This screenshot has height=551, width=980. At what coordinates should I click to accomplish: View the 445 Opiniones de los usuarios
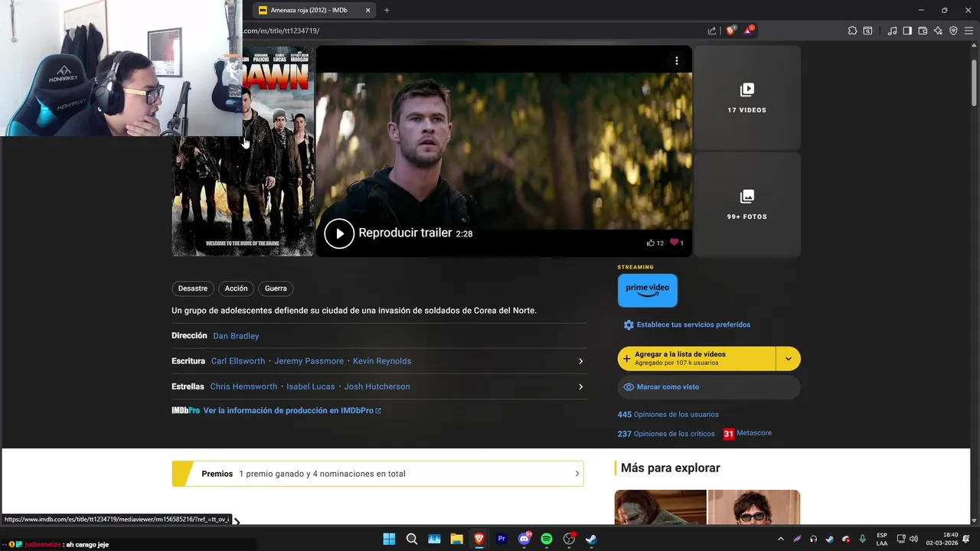click(668, 415)
